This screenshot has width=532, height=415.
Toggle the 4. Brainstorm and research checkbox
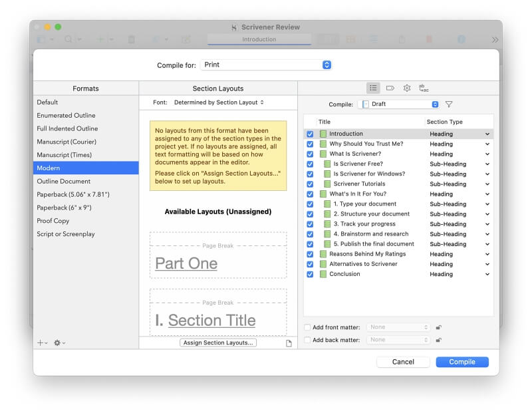[310, 234]
